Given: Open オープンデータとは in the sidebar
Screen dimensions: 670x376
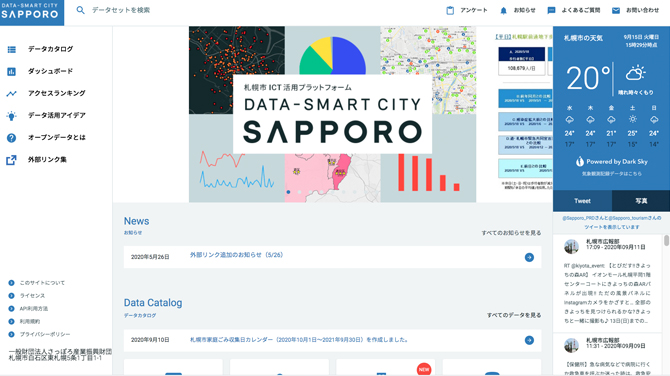Looking at the screenshot, I should tap(56, 138).
